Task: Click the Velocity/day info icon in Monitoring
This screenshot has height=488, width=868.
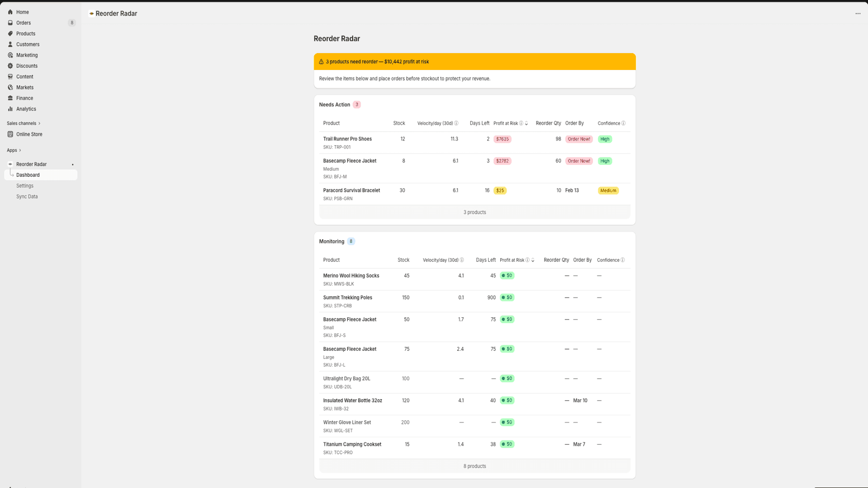Action: [462, 260]
